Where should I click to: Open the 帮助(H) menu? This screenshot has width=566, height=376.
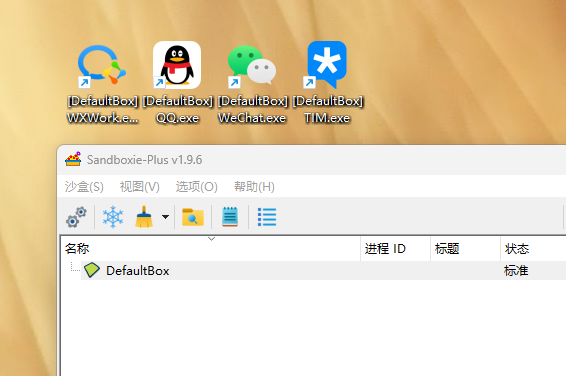click(x=254, y=187)
